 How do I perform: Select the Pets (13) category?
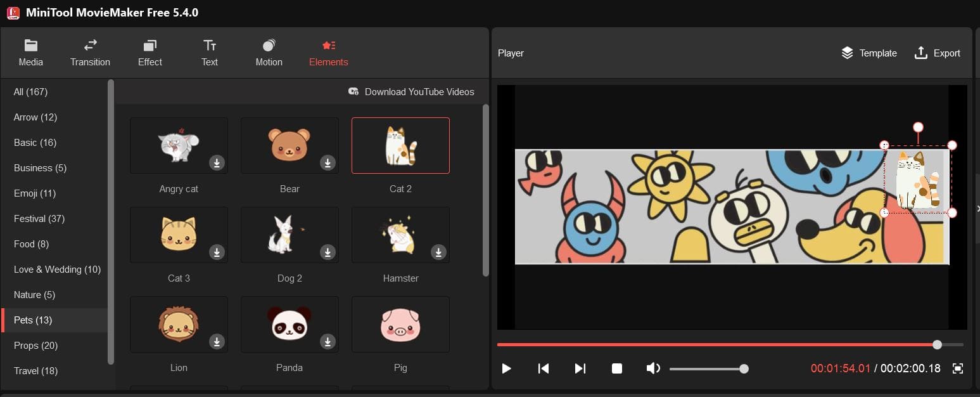click(54, 320)
